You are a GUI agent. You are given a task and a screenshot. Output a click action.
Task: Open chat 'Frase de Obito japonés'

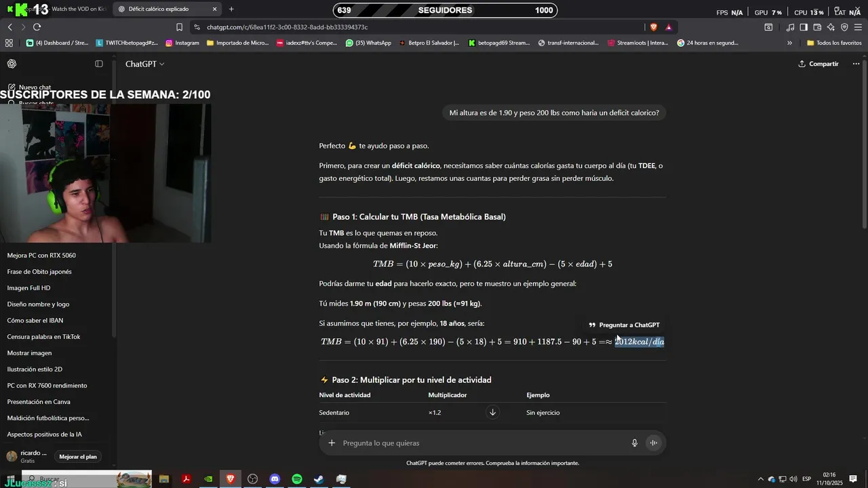39,272
